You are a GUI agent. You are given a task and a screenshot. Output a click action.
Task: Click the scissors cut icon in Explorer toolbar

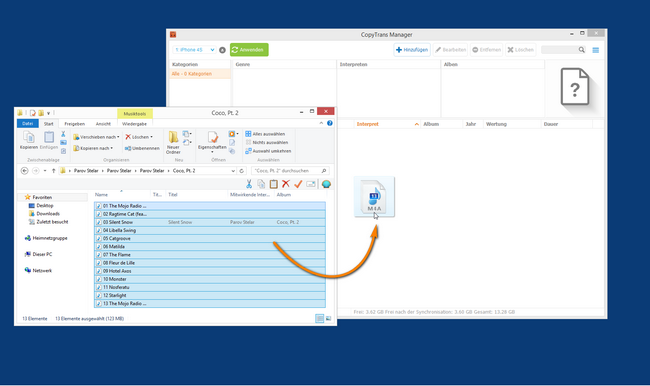249,184
